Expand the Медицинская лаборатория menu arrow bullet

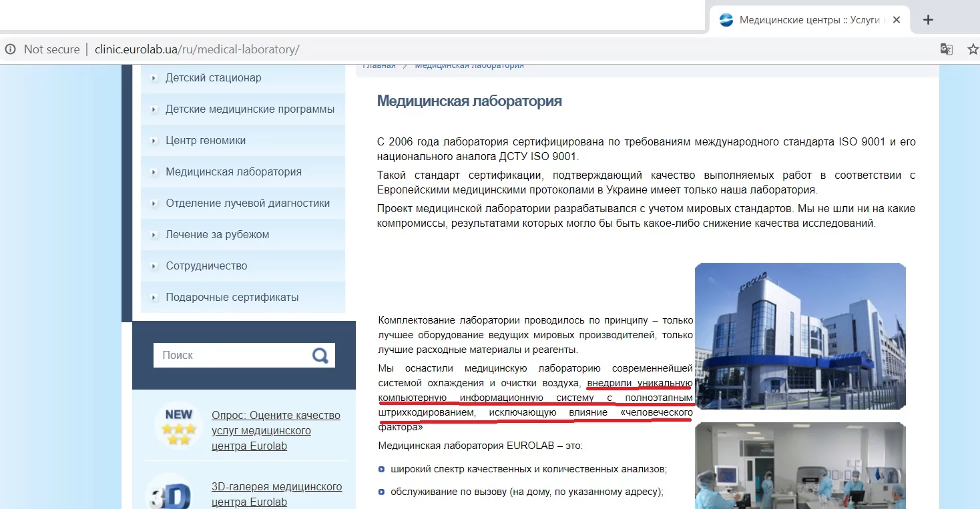[x=154, y=172]
